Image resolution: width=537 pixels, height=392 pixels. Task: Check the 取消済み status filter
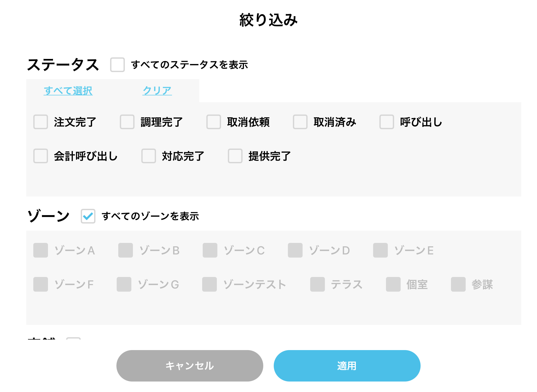(300, 122)
